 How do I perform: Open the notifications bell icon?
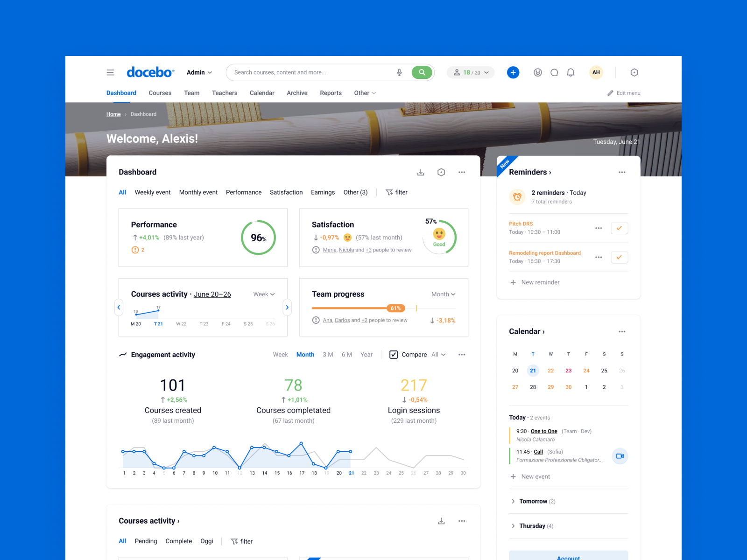pos(570,72)
